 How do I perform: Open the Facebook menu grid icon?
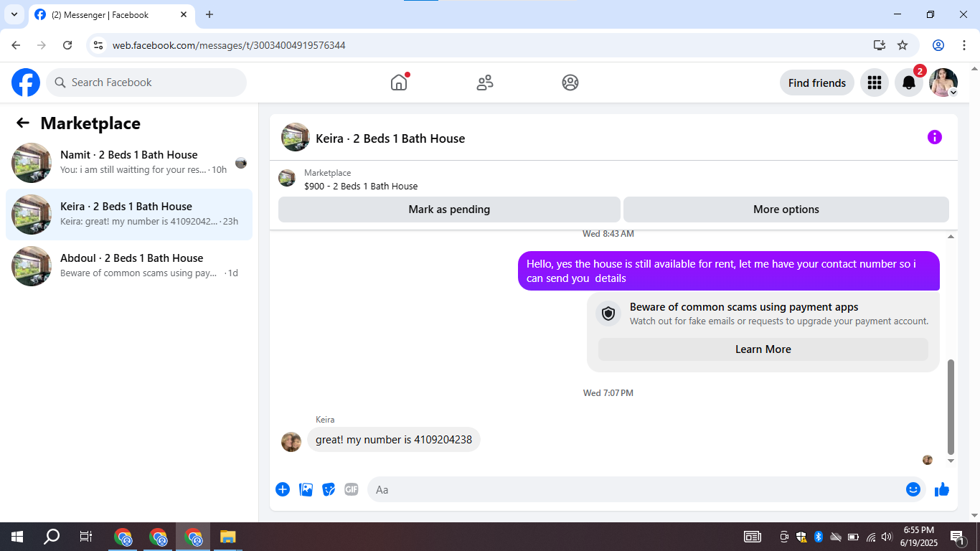875,83
